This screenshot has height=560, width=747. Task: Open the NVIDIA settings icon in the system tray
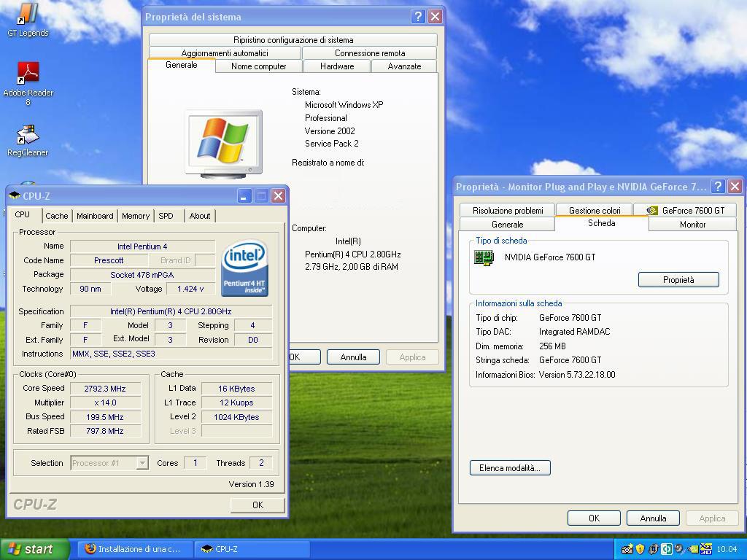(x=693, y=549)
